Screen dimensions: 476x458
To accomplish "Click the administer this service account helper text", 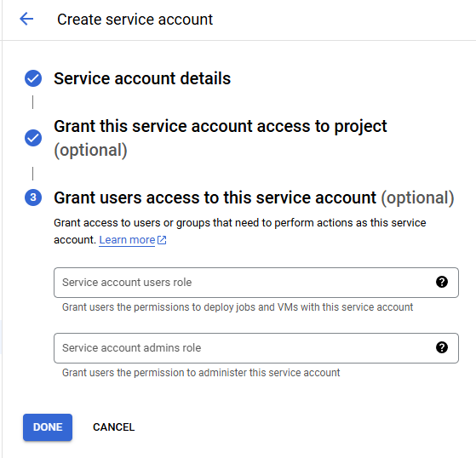I will click(x=201, y=373).
